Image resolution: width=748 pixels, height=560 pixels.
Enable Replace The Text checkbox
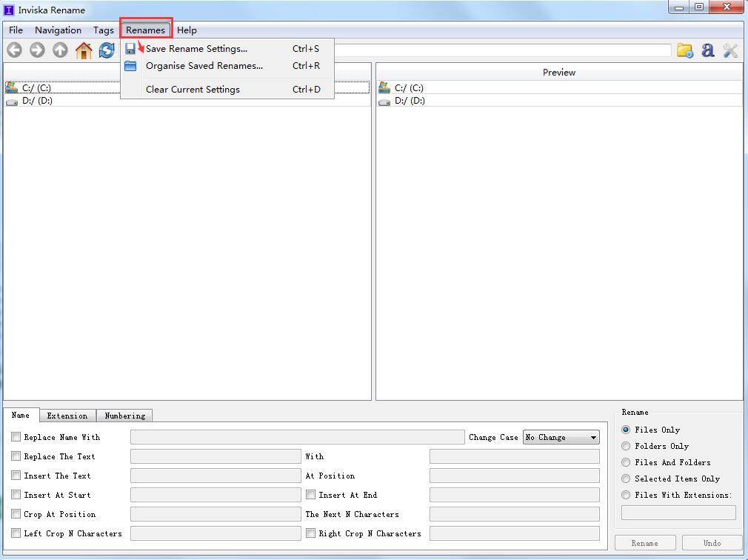coord(16,456)
